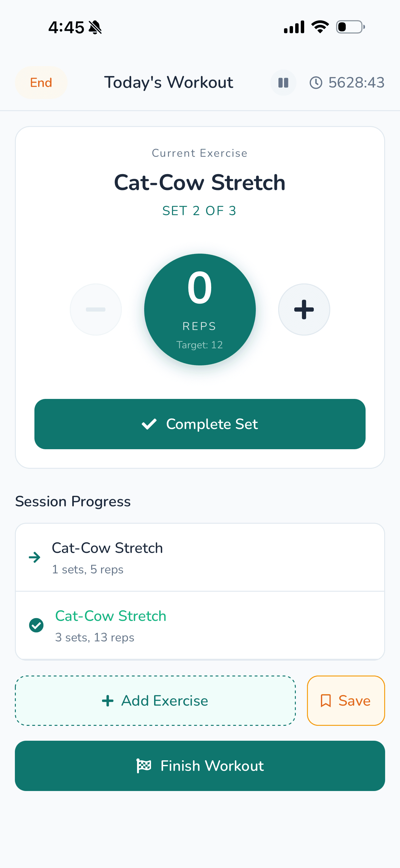Tap the green REPS counter circle
Screen dimensions: 400x868
point(200,309)
